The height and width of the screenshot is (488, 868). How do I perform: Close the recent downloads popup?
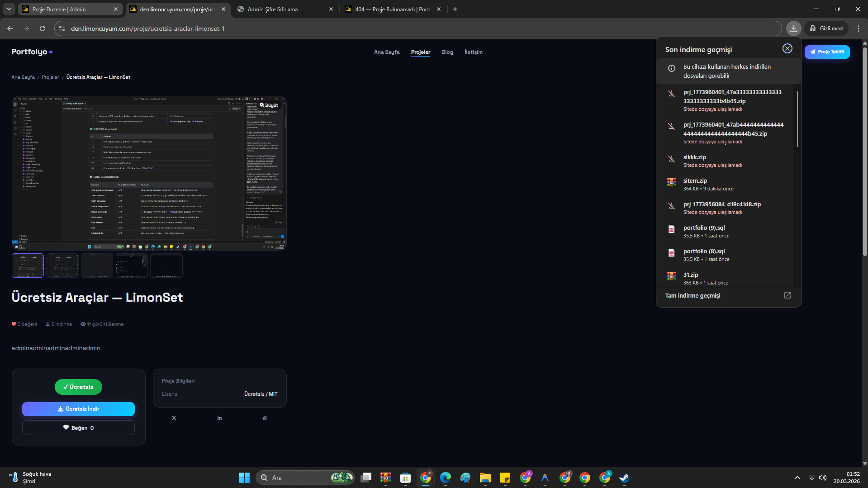787,49
